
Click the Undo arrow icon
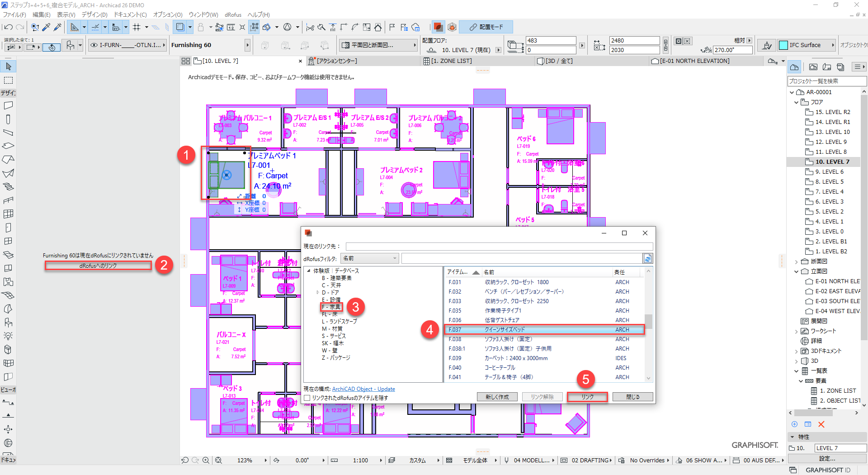pos(8,27)
